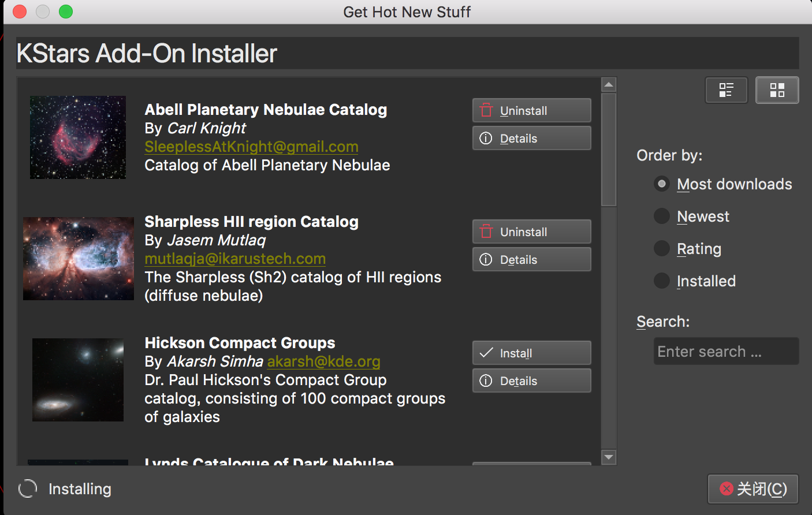Click author name Carl Knight

click(x=207, y=128)
